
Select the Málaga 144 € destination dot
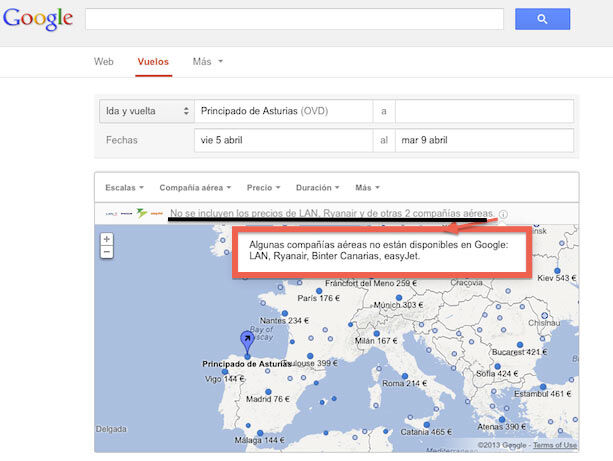click(x=260, y=433)
